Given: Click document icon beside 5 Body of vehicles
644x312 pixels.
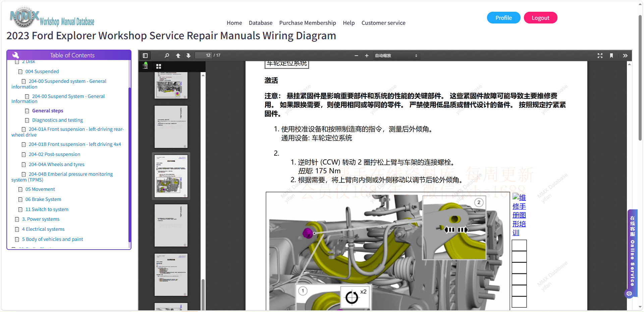Looking at the screenshot, I should (17, 240).
